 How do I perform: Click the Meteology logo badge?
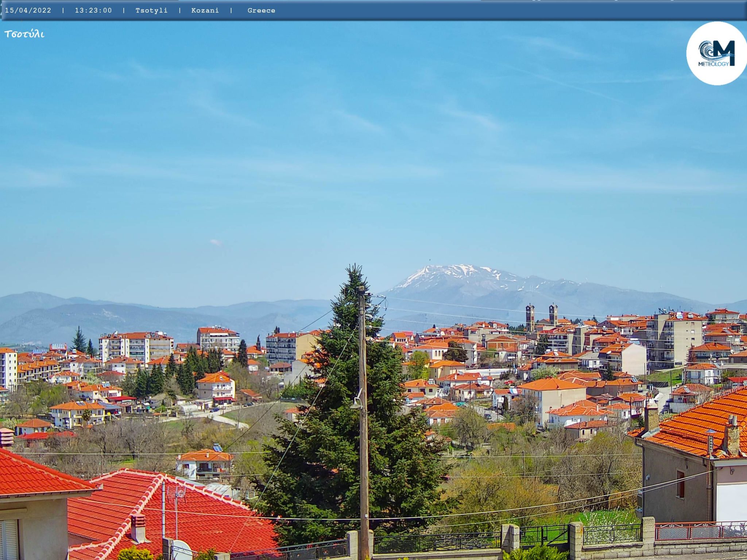pos(716,54)
